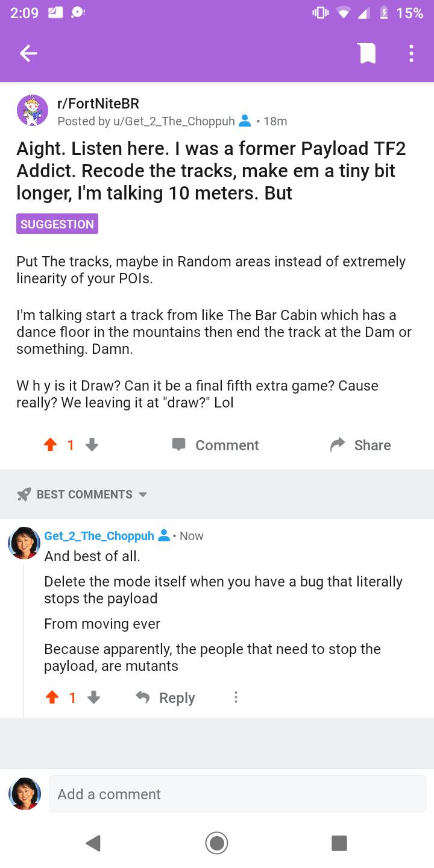Image resolution: width=434 pixels, height=868 pixels.
Task: Tap the Add a comment field
Action: tap(237, 794)
